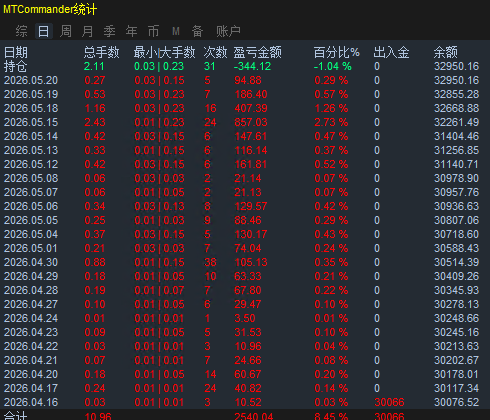Viewport: 490px width, 420px height.
Task: Click the 总手数 column header
Action: click(101, 52)
